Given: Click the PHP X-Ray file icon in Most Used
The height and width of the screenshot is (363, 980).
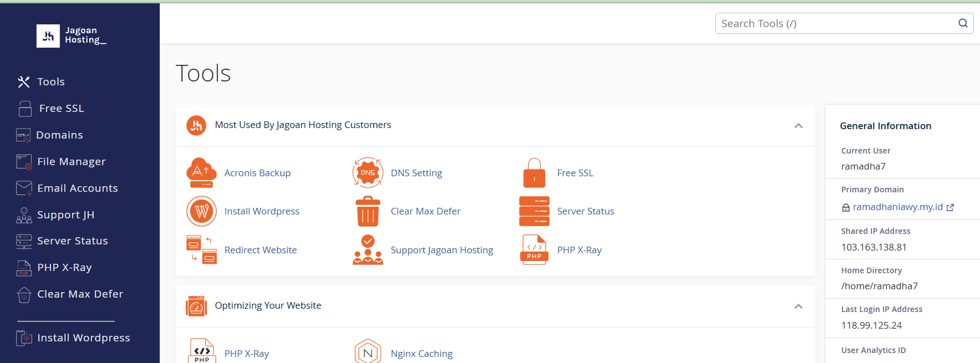Looking at the screenshot, I should (534, 250).
